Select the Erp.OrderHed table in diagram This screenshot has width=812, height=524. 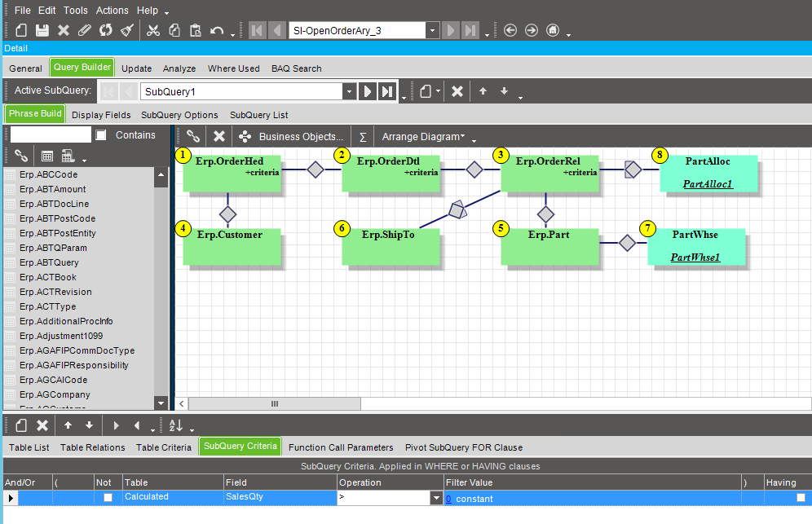pos(232,174)
